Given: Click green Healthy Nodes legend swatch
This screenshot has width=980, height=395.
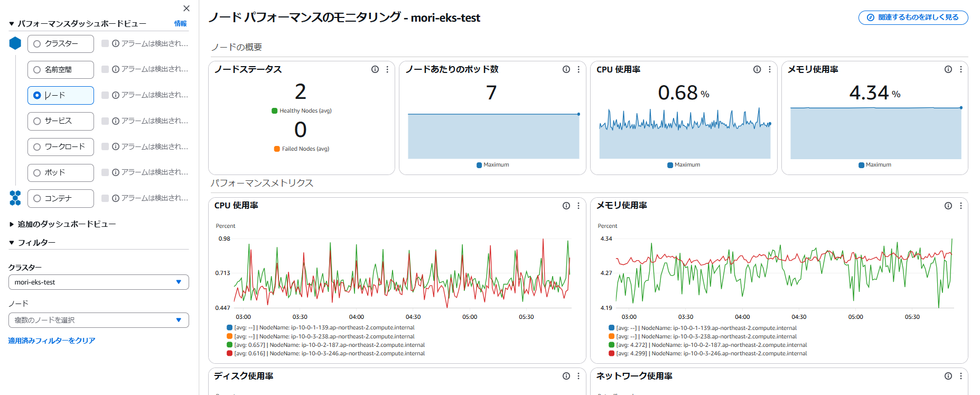Looking at the screenshot, I should [275, 111].
